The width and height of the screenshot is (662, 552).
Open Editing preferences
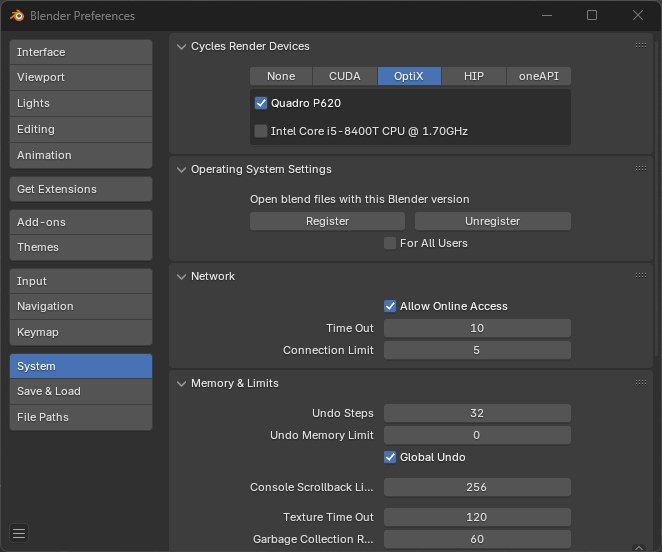click(81, 129)
